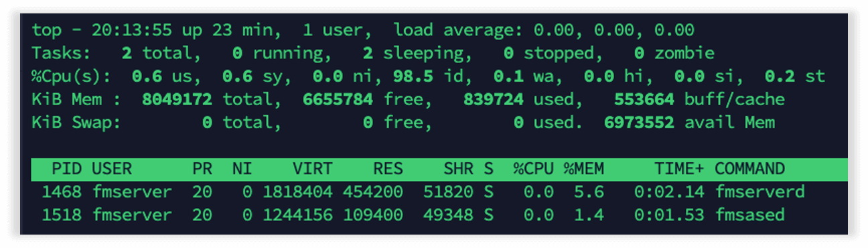Click the COMMAND column header
The height and width of the screenshot is (248, 868).
(x=749, y=169)
